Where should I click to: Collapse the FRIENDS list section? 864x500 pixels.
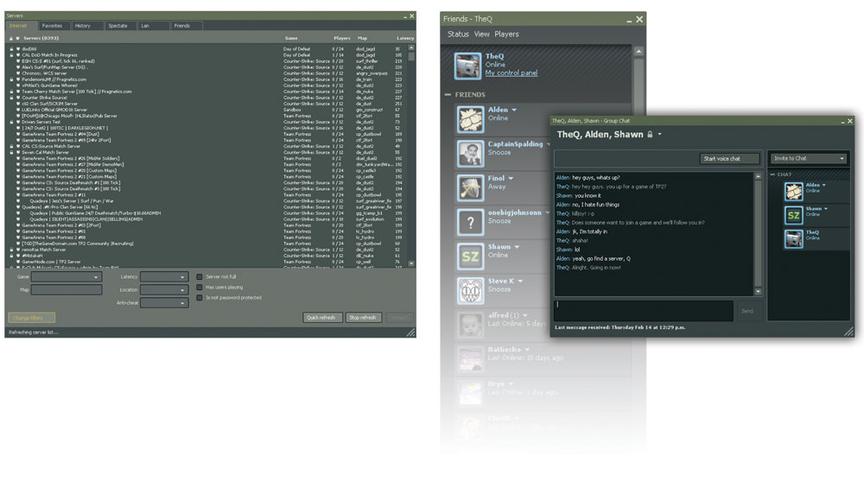point(448,95)
